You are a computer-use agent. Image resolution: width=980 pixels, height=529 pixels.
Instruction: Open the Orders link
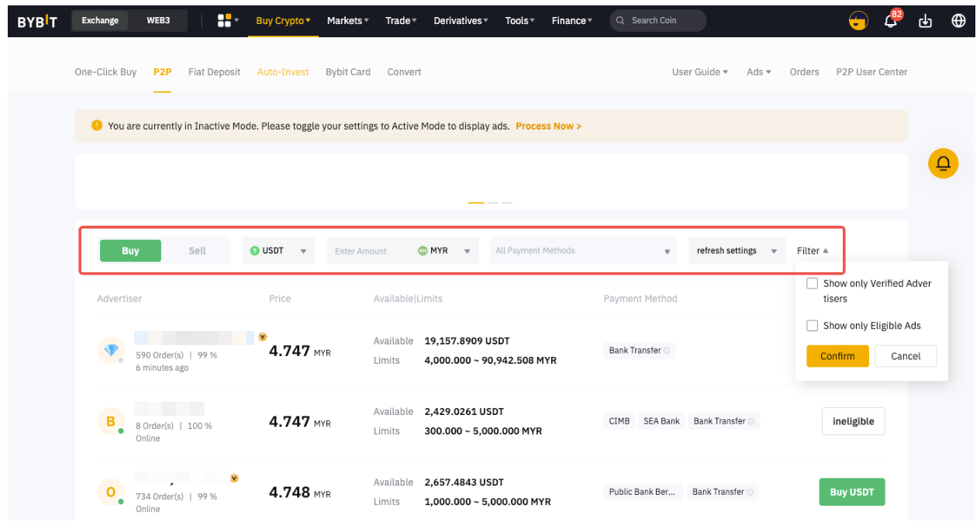point(804,72)
